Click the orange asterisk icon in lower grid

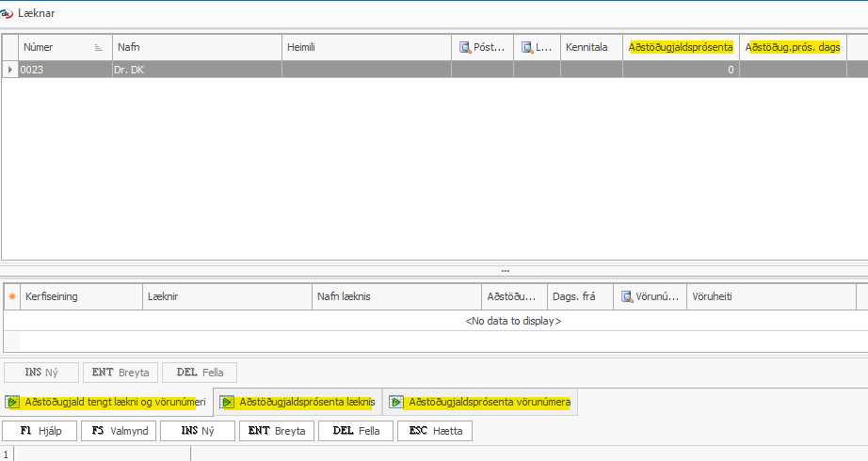coord(12,296)
